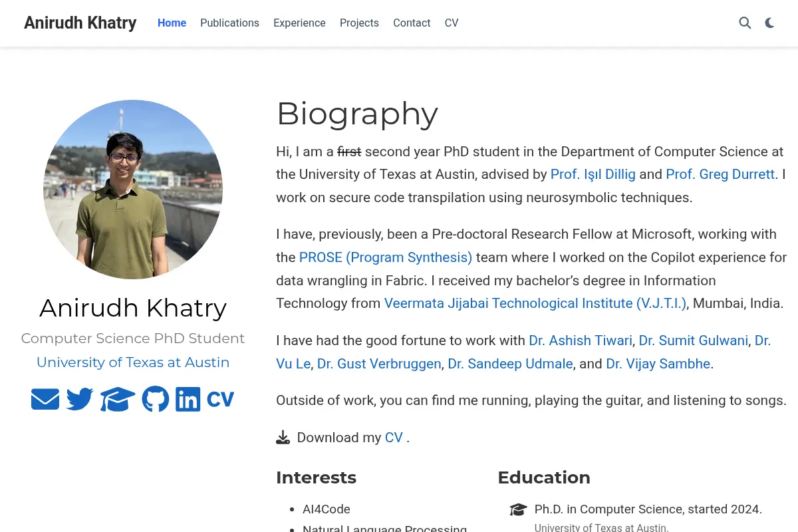This screenshot has width=798, height=532.
Task: Open the Prof. Işıl Dillig link
Action: 593,174
